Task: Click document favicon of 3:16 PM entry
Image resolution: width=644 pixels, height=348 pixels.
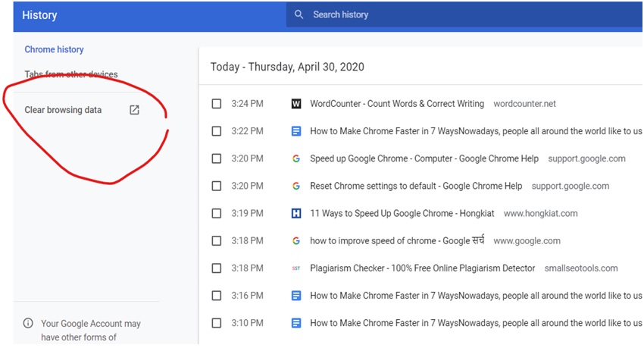Action: click(296, 296)
